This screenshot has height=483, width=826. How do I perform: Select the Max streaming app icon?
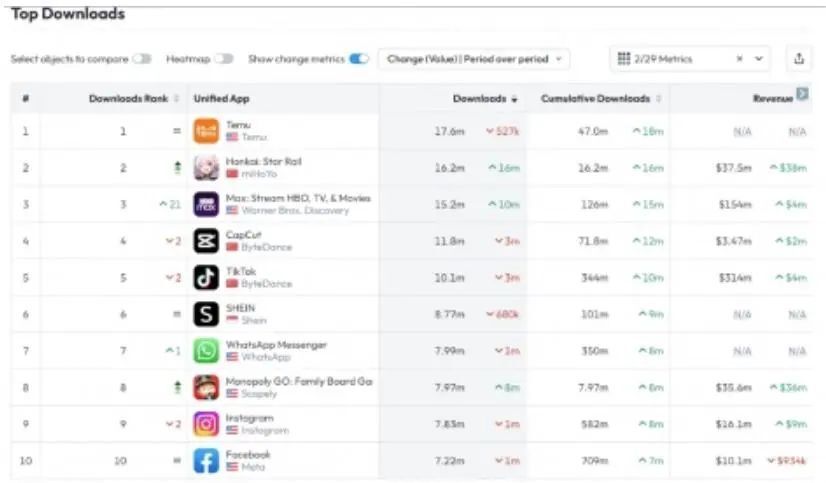pos(205,204)
